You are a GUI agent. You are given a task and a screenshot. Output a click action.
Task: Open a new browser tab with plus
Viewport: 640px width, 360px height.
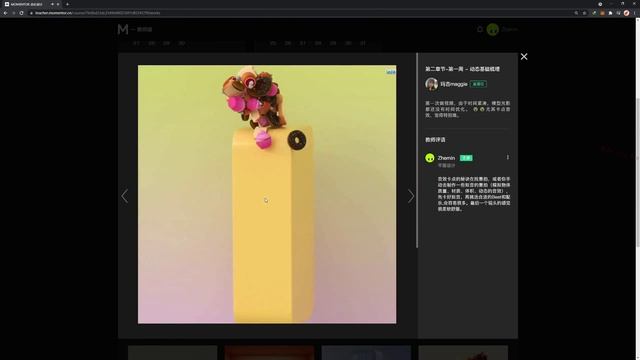pyautogui.click(x=67, y=4)
